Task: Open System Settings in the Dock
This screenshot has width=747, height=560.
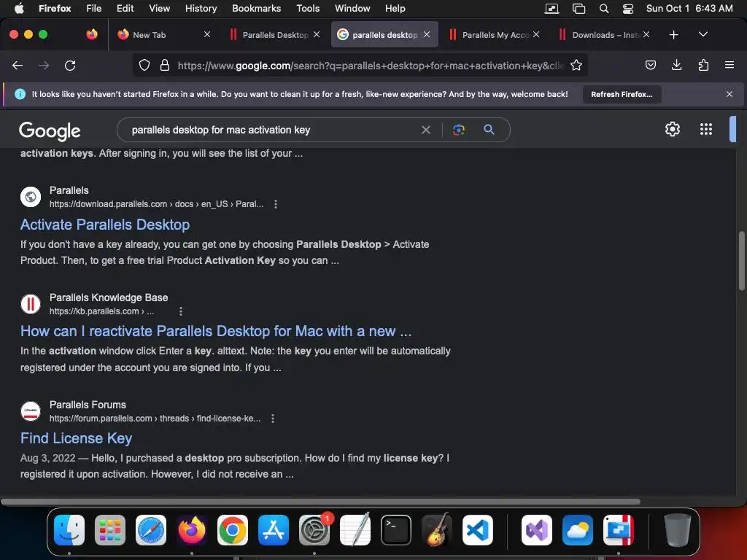Action: click(314, 530)
